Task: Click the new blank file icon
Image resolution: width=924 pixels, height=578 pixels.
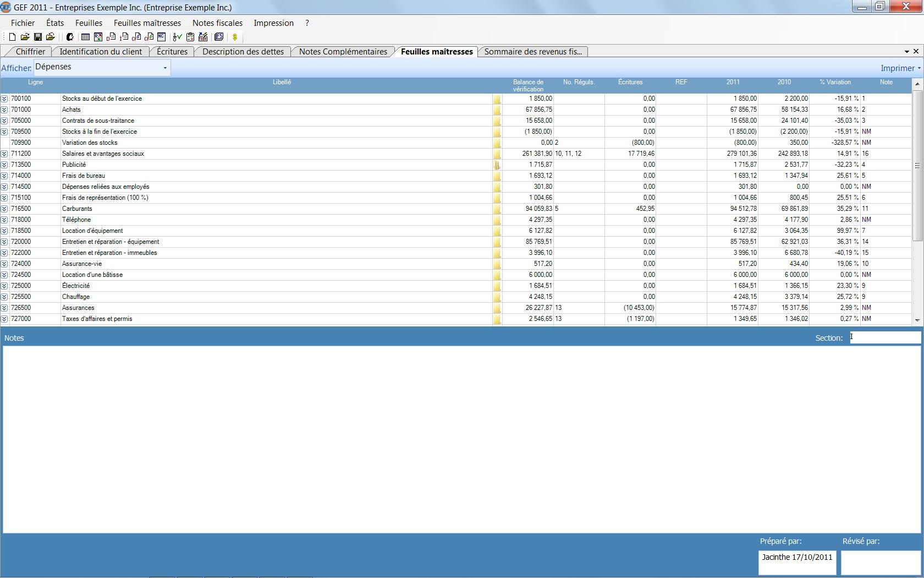Action: pyautogui.click(x=12, y=37)
